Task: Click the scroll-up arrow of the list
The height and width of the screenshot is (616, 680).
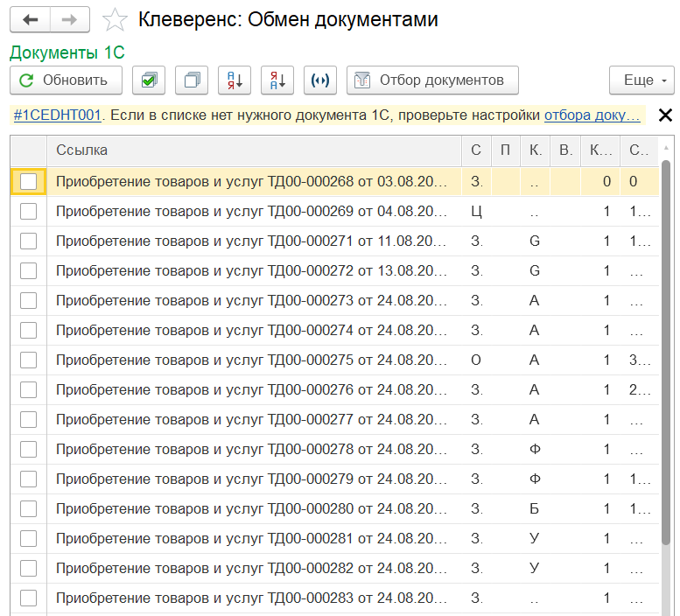Action: [x=666, y=148]
